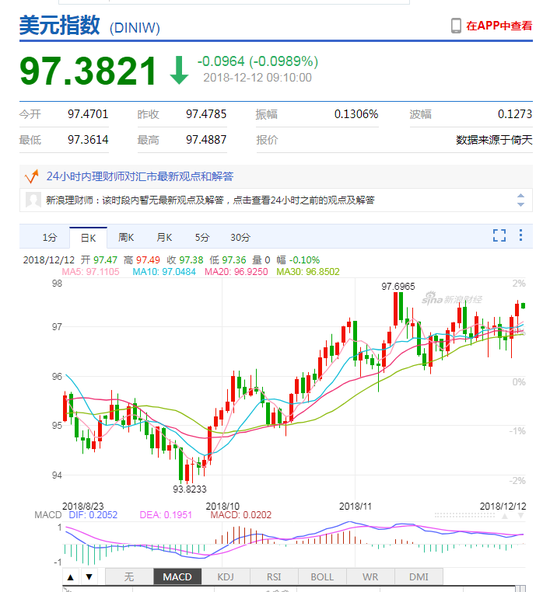Click the orange checkmark advisor icon
550x592 pixels.
(x=32, y=176)
